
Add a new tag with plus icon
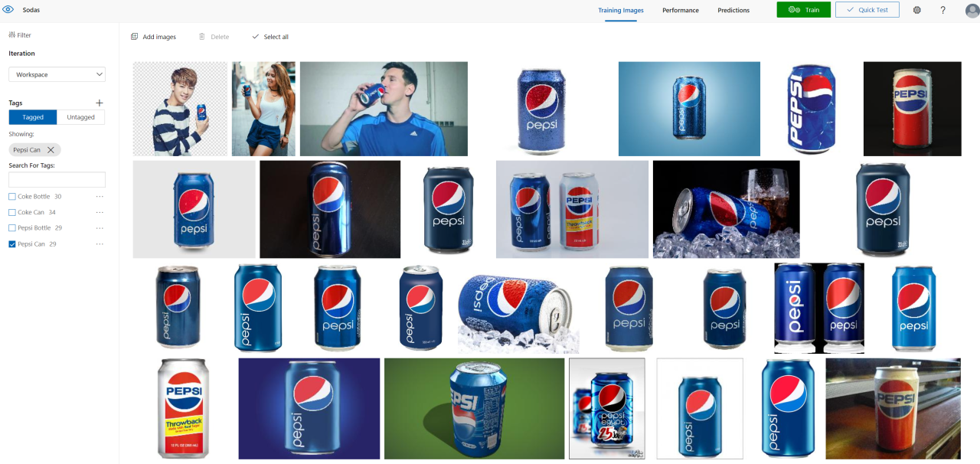coord(99,103)
